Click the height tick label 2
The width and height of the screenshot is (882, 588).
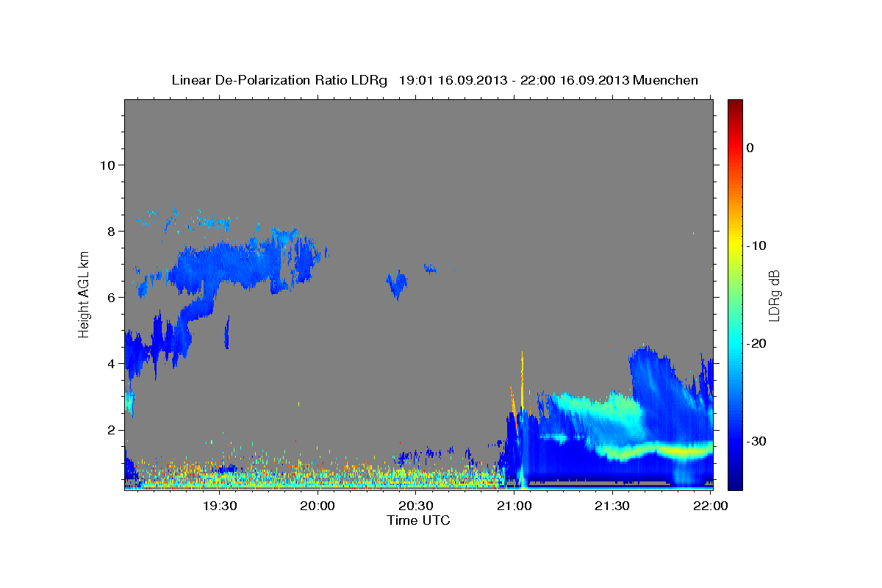click(110, 429)
